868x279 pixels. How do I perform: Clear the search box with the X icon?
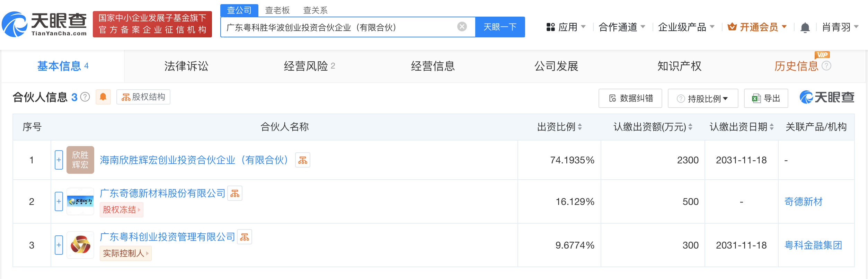pyautogui.click(x=462, y=27)
